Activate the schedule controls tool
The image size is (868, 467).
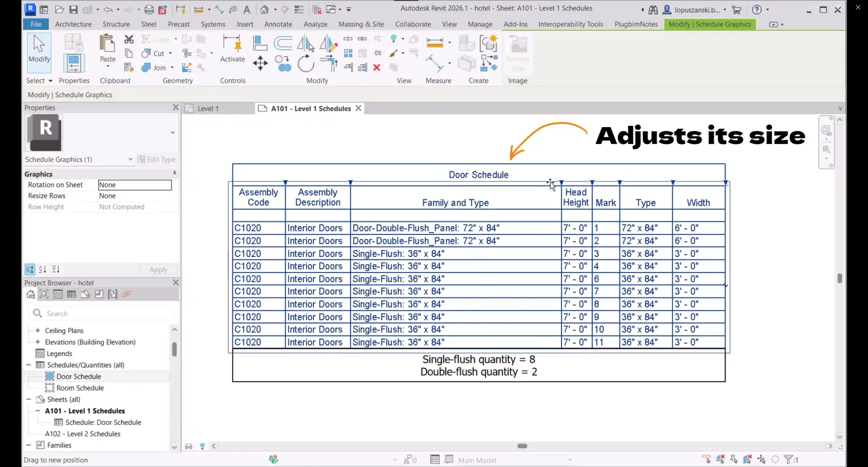232,48
